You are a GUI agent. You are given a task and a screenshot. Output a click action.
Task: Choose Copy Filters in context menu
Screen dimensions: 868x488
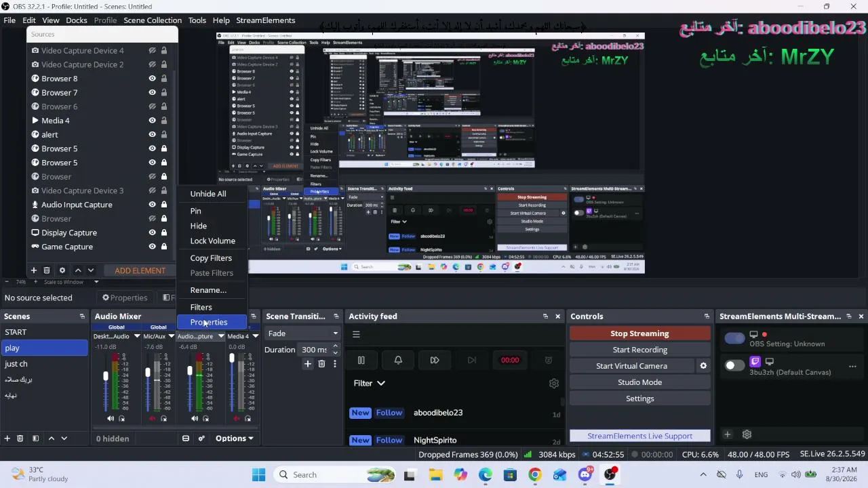click(x=212, y=258)
